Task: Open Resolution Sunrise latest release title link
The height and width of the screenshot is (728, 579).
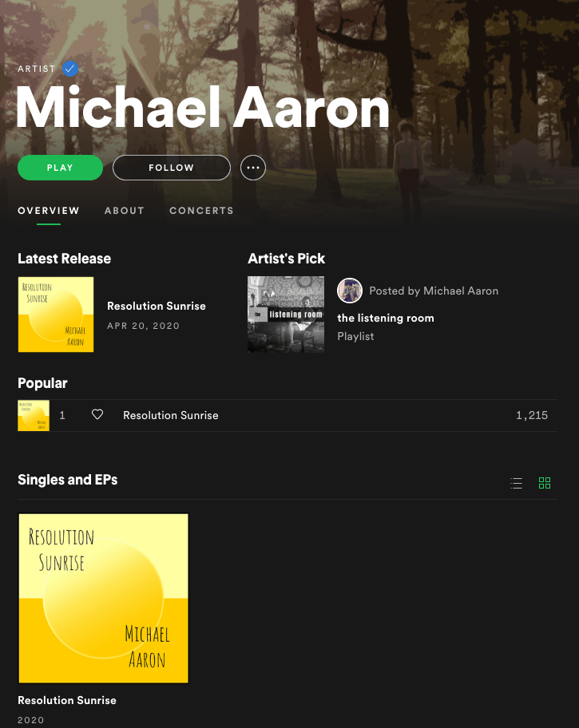Action: coord(157,306)
